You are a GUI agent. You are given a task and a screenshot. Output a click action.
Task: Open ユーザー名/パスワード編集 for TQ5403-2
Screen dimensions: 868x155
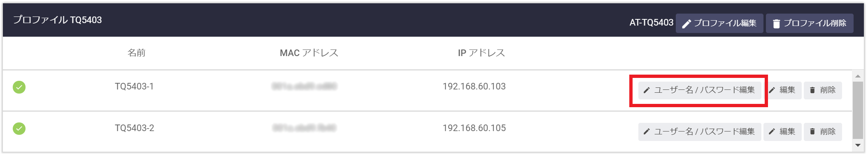tap(700, 132)
